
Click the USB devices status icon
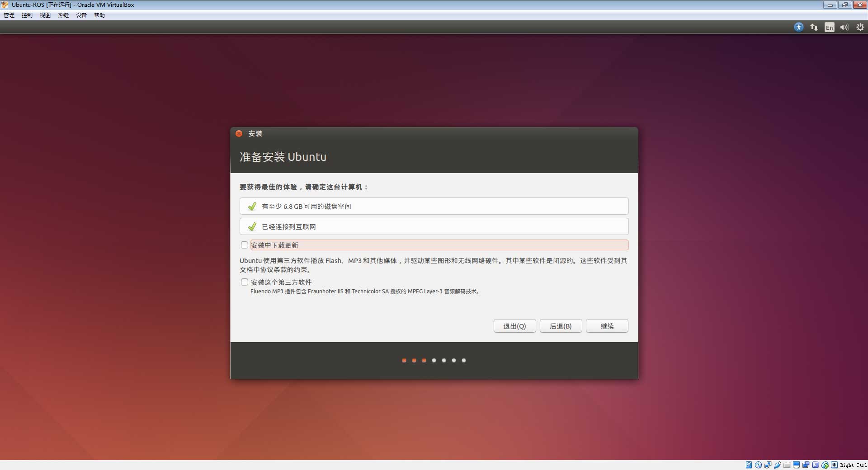pos(778,465)
